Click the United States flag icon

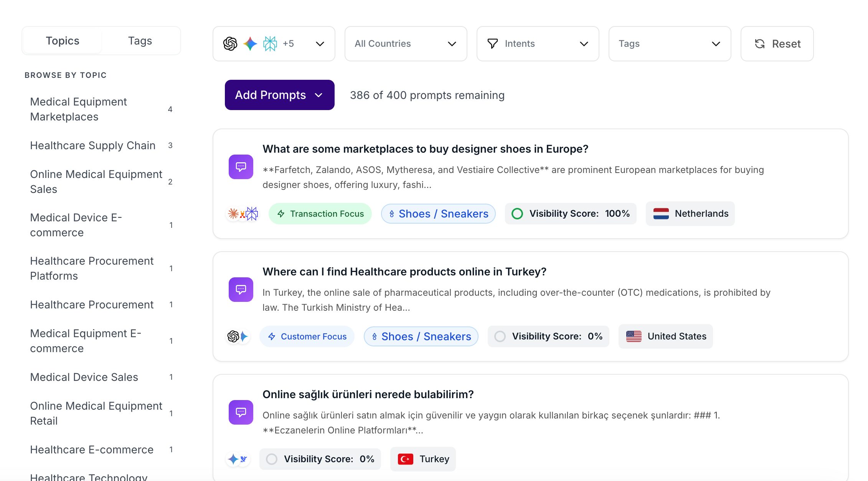(634, 336)
